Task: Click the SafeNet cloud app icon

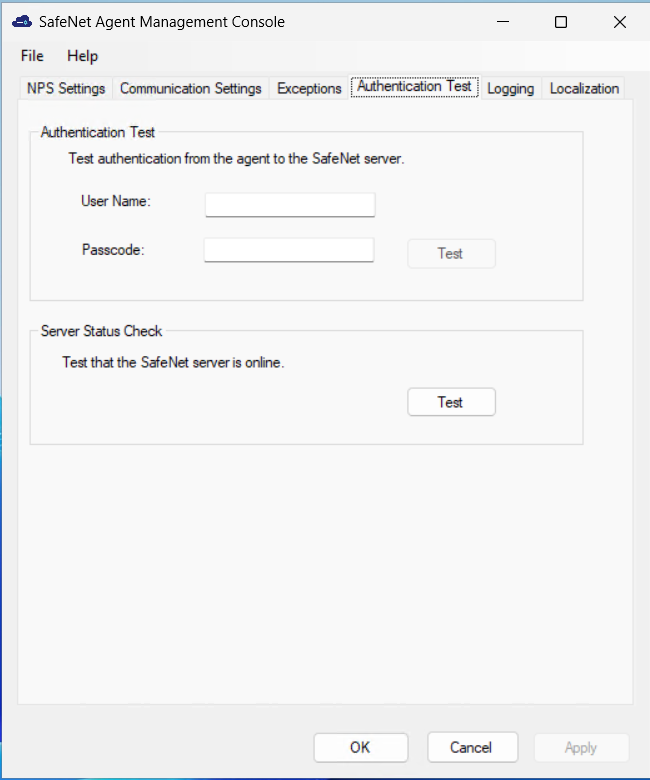Action: point(22,21)
